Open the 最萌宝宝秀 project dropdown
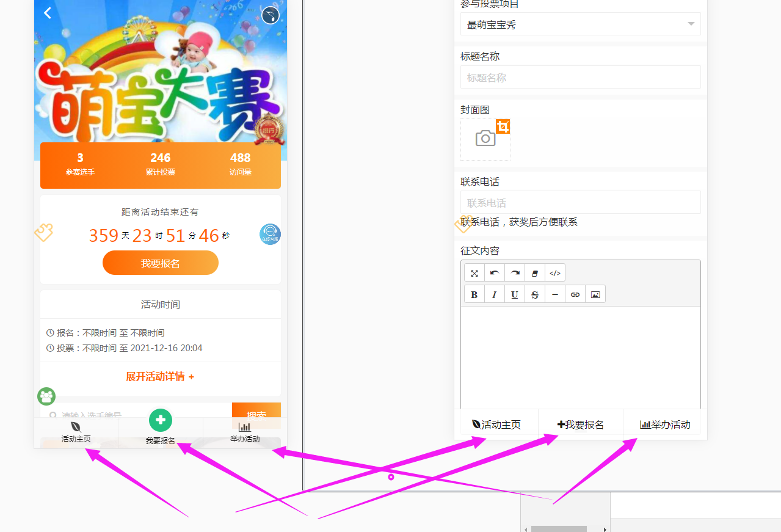This screenshot has width=781, height=532. [x=580, y=24]
